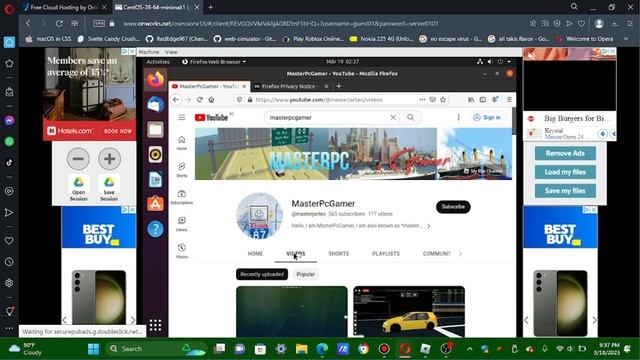Click Save my files button

coord(565,191)
